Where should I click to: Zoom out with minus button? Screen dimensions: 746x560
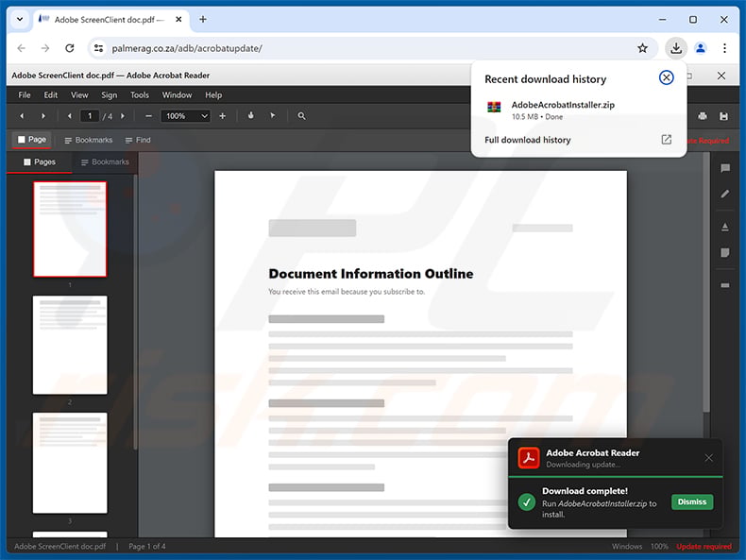[148, 115]
